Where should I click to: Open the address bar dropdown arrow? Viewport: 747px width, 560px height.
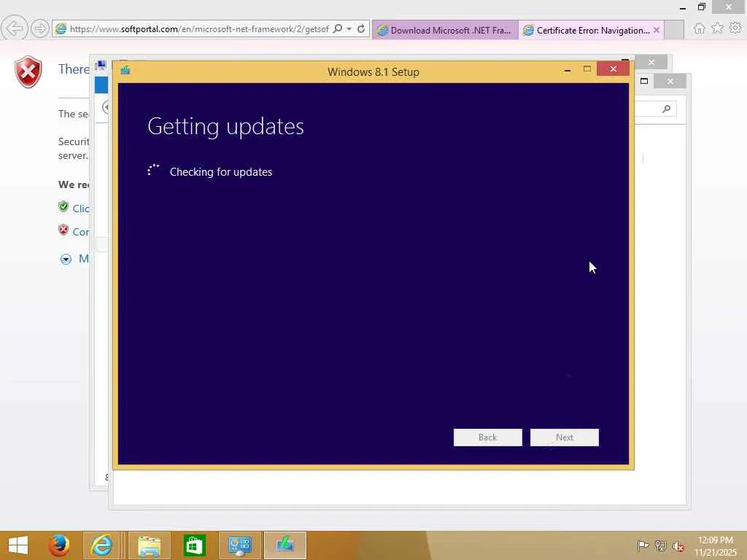(x=349, y=29)
